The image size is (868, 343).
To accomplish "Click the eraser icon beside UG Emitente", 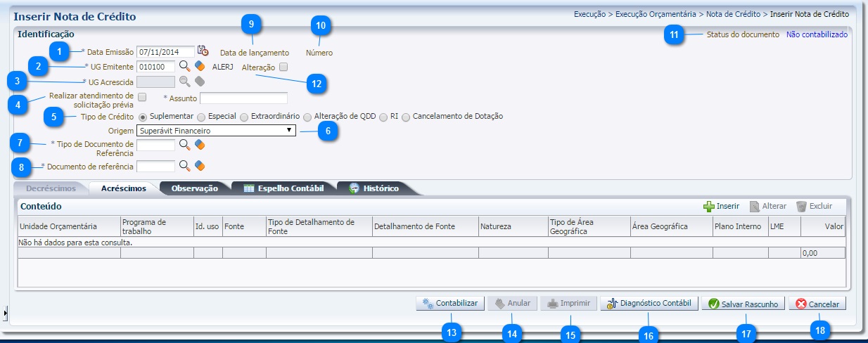I will [x=200, y=66].
